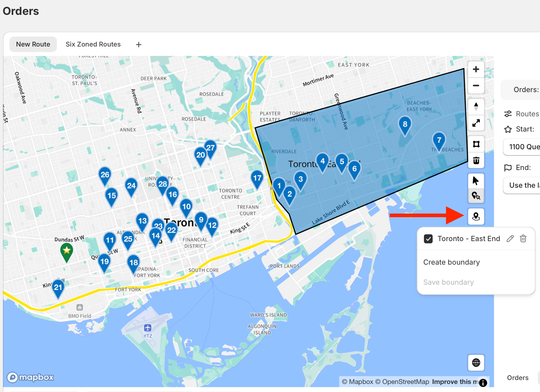Click the YTZ airport icon on map
This screenshot has width=540, height=392.
click(148, 328)
